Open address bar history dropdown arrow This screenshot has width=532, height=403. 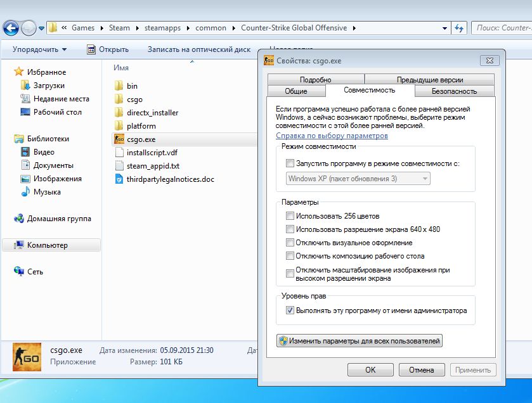(x=444, y=29)
